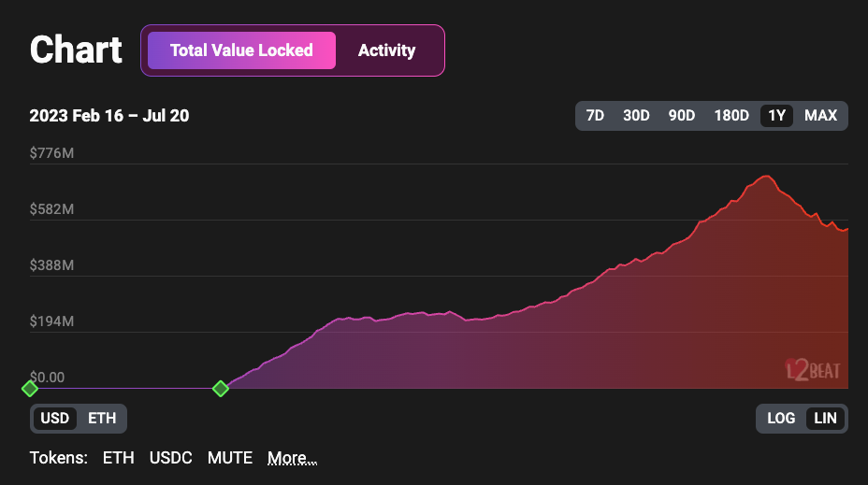This screenshot has height=485, width=868.
Task: Select the 30D time range
Action: click(x=636, y=116)
